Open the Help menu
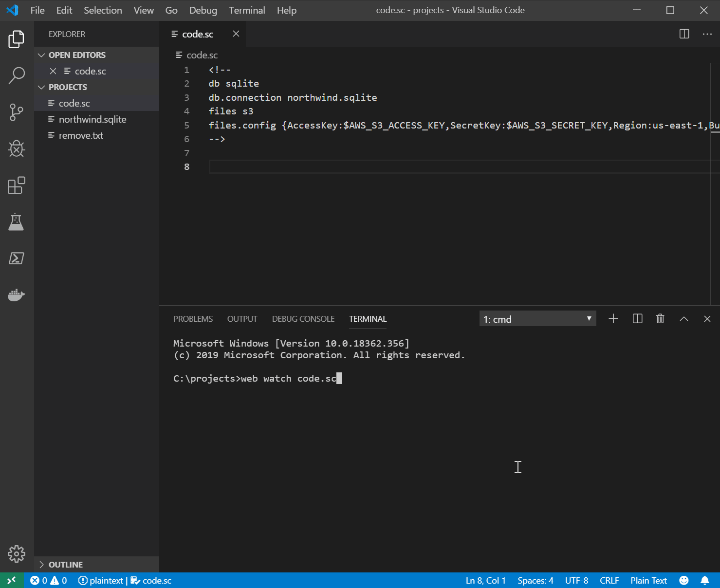The image size is (720, 588). 287,10
